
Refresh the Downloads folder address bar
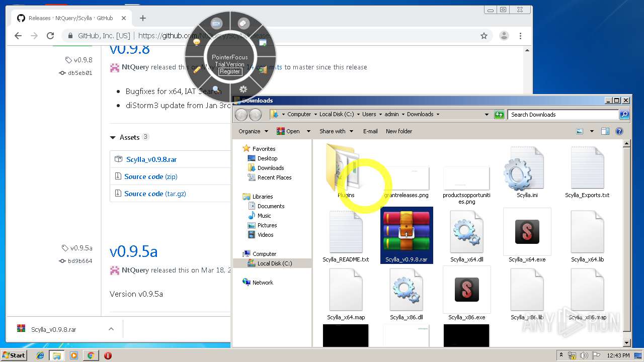point(499,115)
